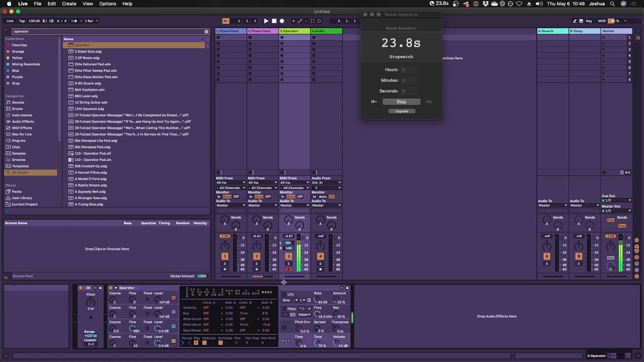Click Upgrade in Stopwatch window
Image resolution: width=644 pixels, height=362 pixels.
click(401, 111)
